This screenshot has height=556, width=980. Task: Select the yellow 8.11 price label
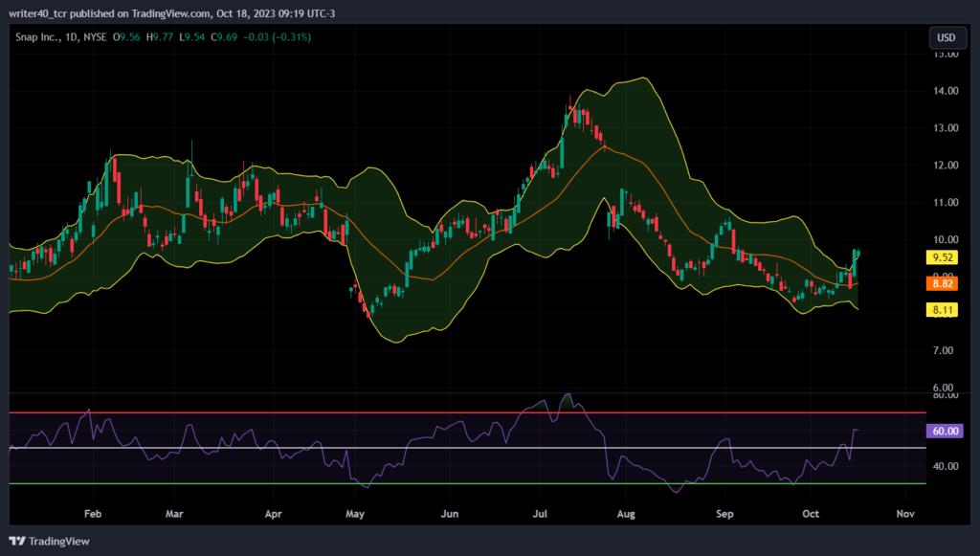943,310
